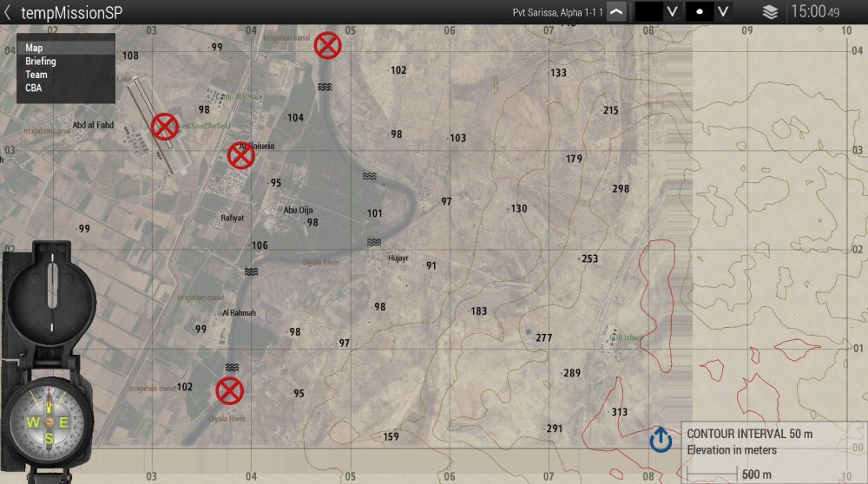
Task: Open the marker color dropdown arrow
Action: click(x=671, y=12)
